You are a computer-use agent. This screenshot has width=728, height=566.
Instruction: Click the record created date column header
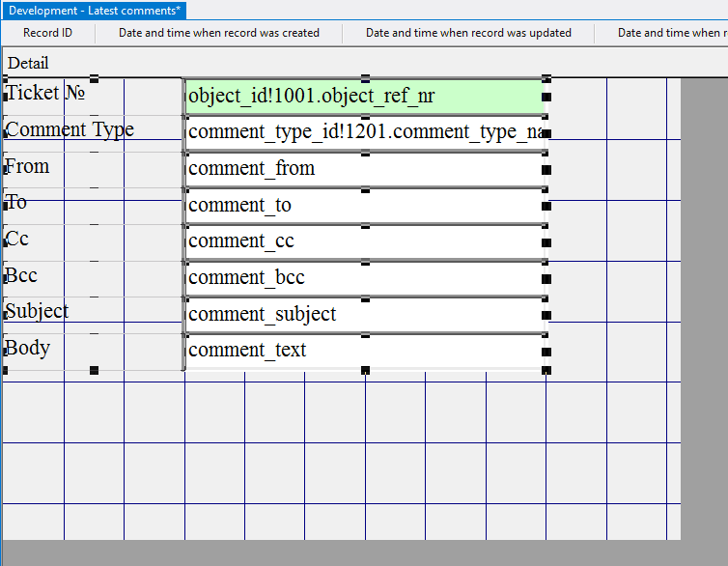point(218,33)
